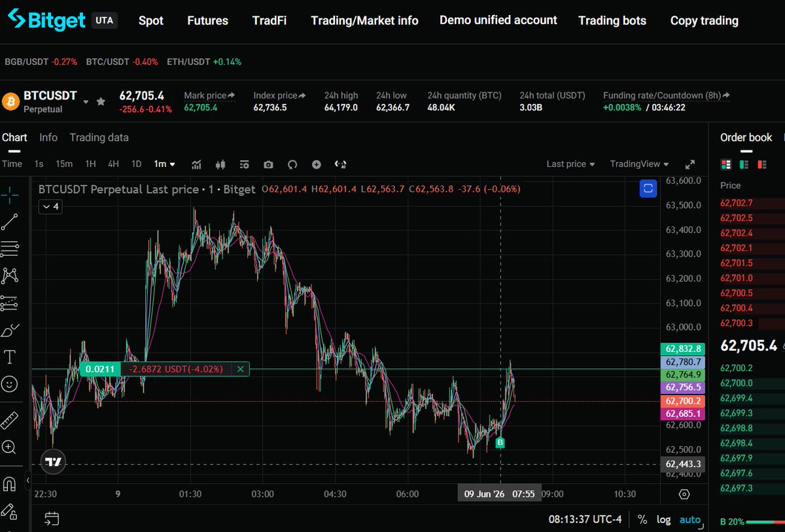
Task: Open the Futures menu
Action: [207, 20]
